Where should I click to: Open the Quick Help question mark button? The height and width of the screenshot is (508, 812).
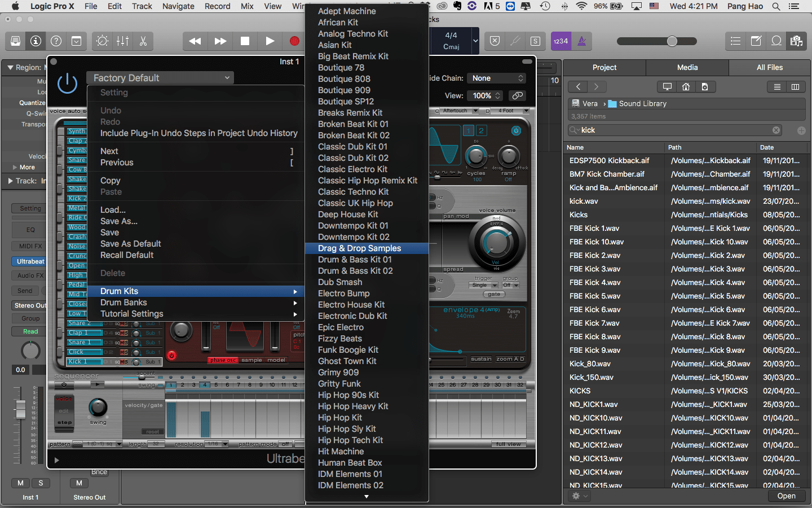pos(56,41)
